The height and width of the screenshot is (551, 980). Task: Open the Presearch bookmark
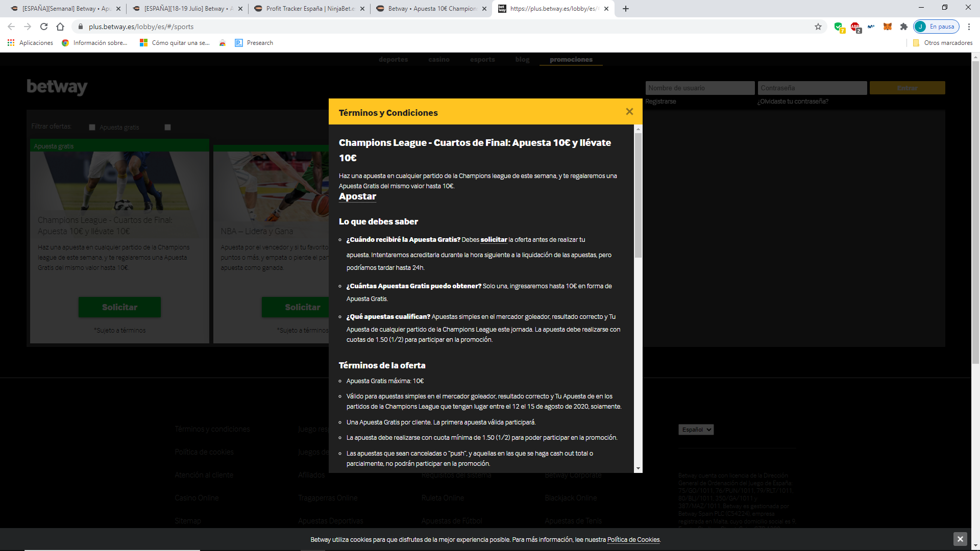[x=254, y=43]
